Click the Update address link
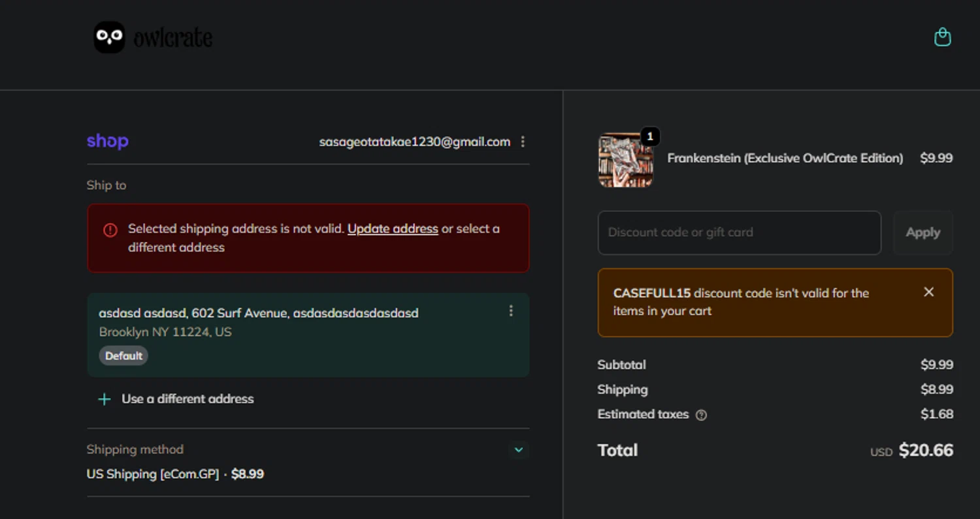 (393, 229)
